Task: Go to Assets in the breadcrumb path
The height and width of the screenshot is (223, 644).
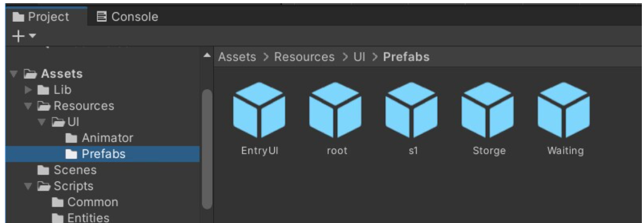Action: (237, 57)
